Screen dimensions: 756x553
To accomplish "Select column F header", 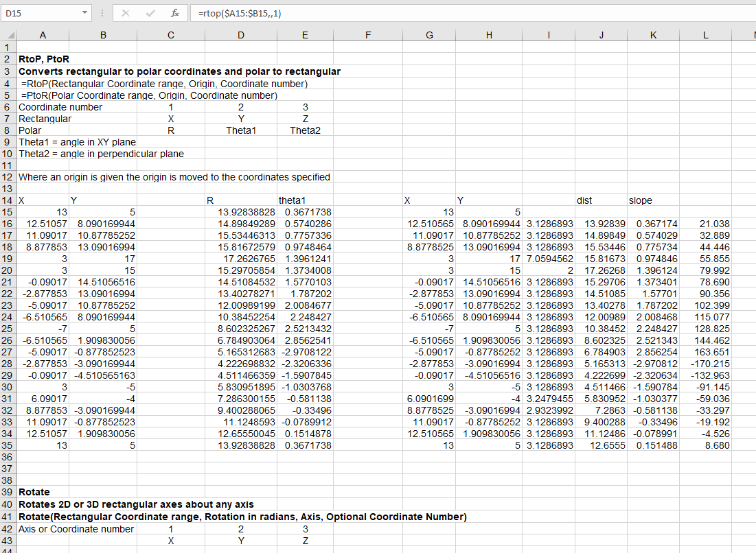I will [x=369, y=34].
